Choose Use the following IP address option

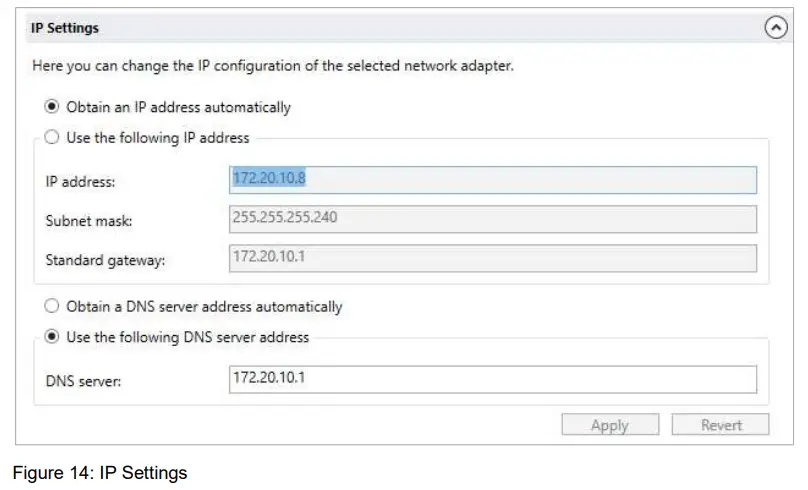click(53, 137)
